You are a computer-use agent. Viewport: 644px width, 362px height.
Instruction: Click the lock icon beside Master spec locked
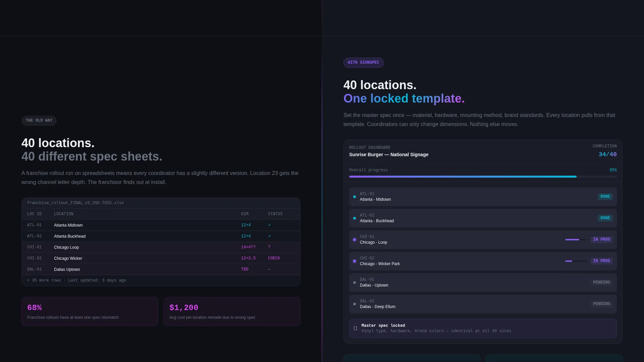coord(355,328)
